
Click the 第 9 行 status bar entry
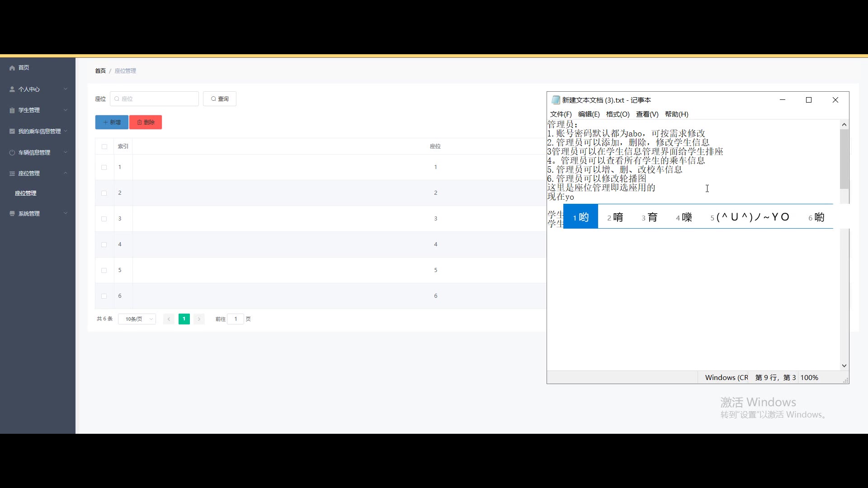tap(775, 378)
